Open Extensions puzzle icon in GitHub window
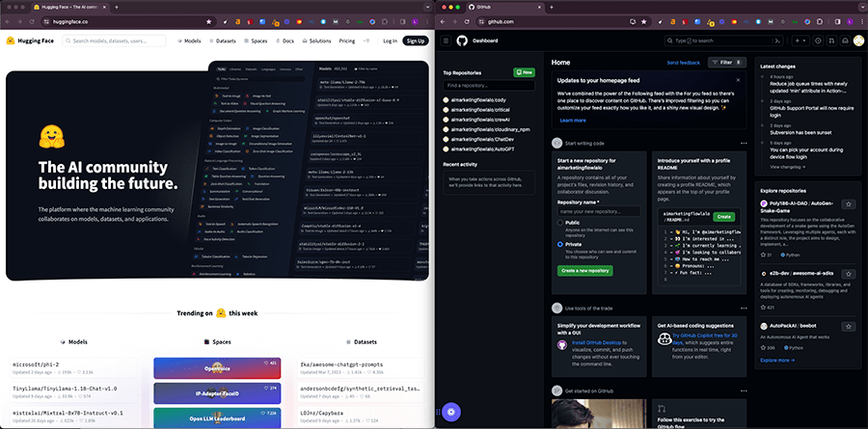The width and height of the screenshot is (868, 429). coord(820,21)
